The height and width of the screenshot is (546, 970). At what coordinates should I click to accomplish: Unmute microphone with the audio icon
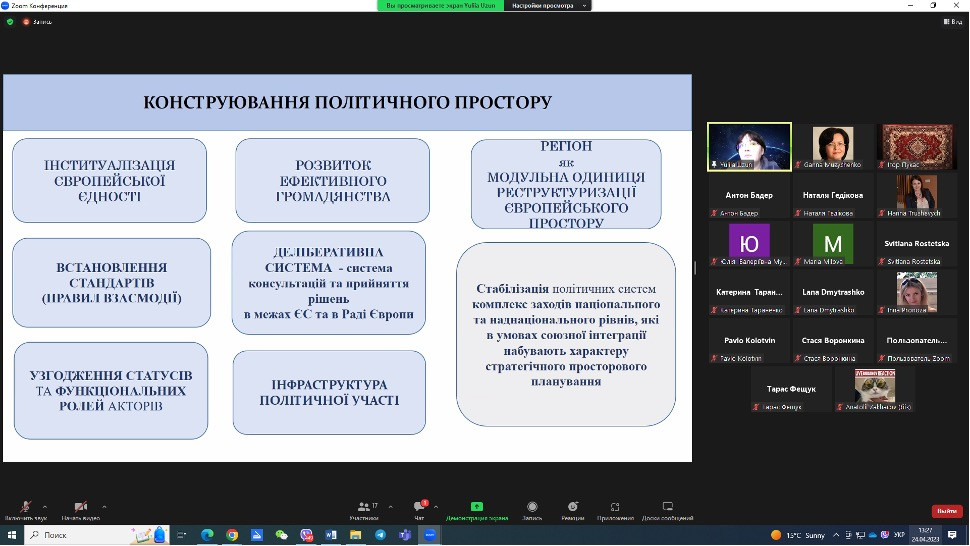(x=26, y=508)
